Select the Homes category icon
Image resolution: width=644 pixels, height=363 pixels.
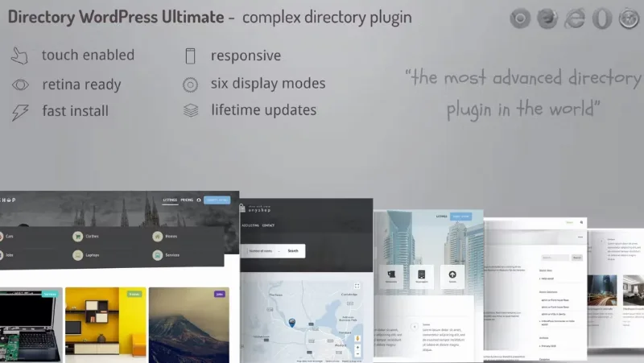click(x=158, y=236)
